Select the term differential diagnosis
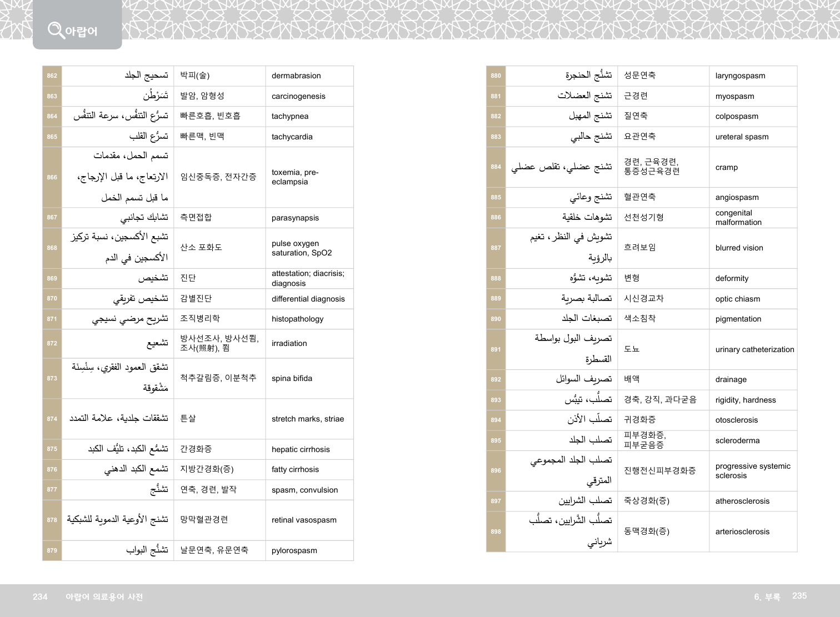This screenshot has width=840, height=617. tap(308, 299)
